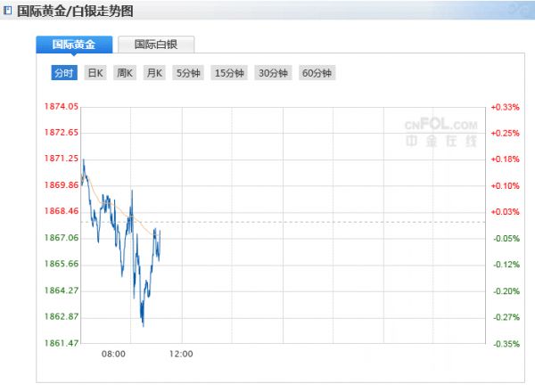The image size is (535, 392).
Task: Click the -0.27% percentage label
Action: (x=506, y=317)
